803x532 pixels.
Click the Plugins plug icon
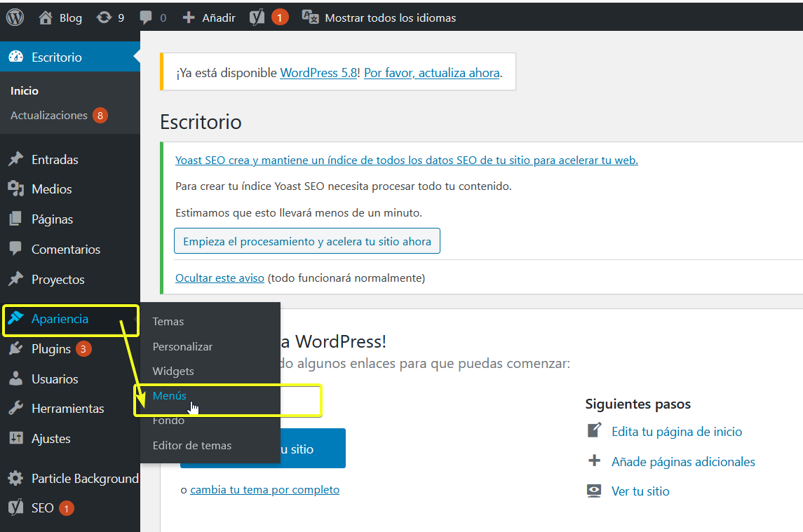pos(16,348)
